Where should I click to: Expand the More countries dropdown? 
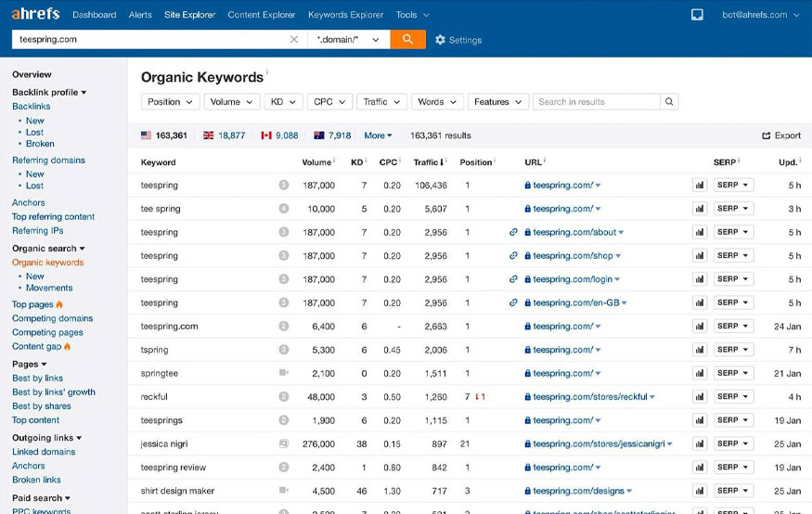click(x=378, y=135)
